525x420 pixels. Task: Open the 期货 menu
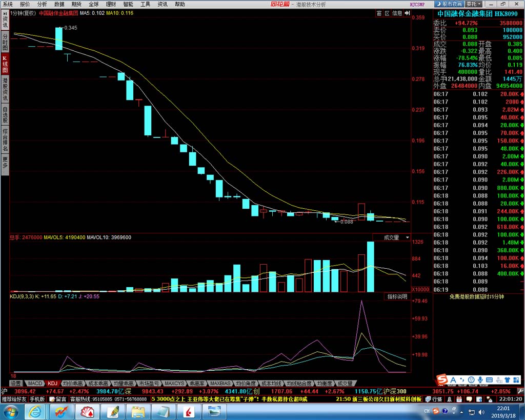click(x=76, y=4)
